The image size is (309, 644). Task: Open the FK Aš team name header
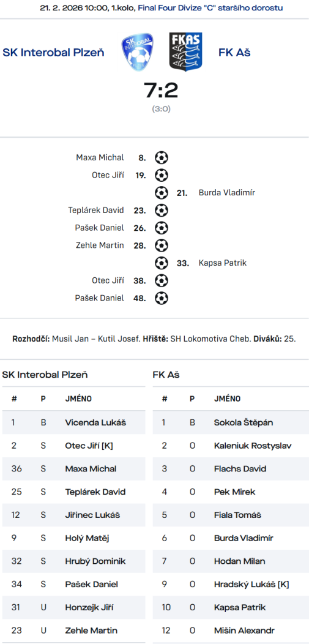[x=234, y=53]
